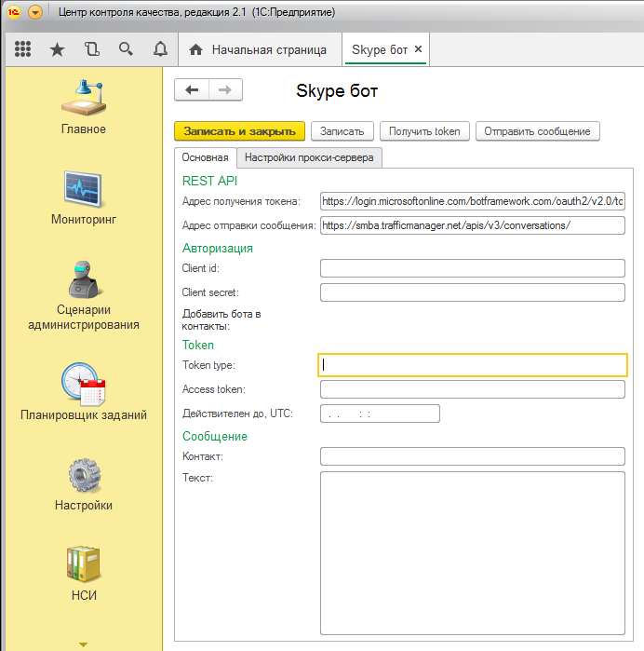Open Сценарии администрирования section
This screenshot has height=651, width=644.
pos(84,295)
